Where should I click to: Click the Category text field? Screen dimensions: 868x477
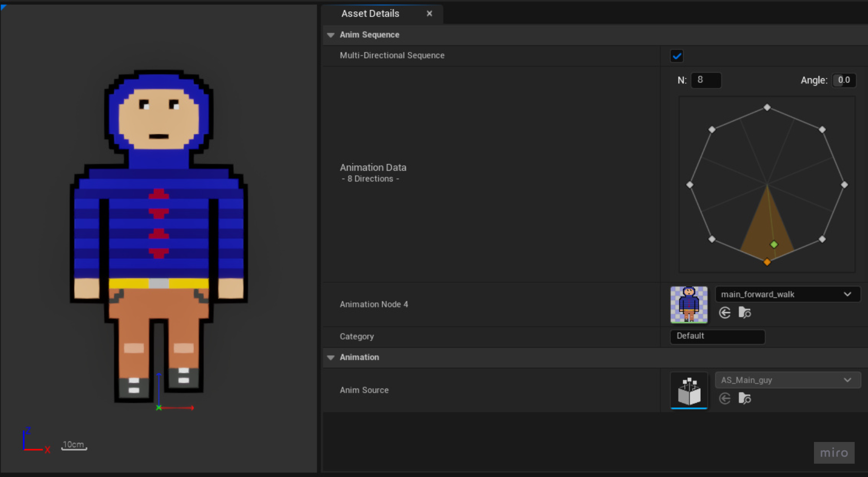717,336
